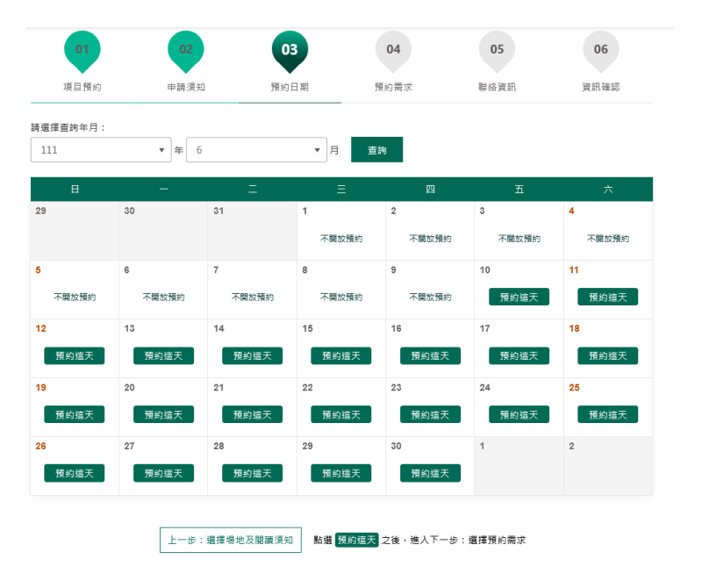The width and height of the screenshot is (702, 588).
Task: Click 上一步：選擇場地及閱讀須知 link
Action: point(231,540)
